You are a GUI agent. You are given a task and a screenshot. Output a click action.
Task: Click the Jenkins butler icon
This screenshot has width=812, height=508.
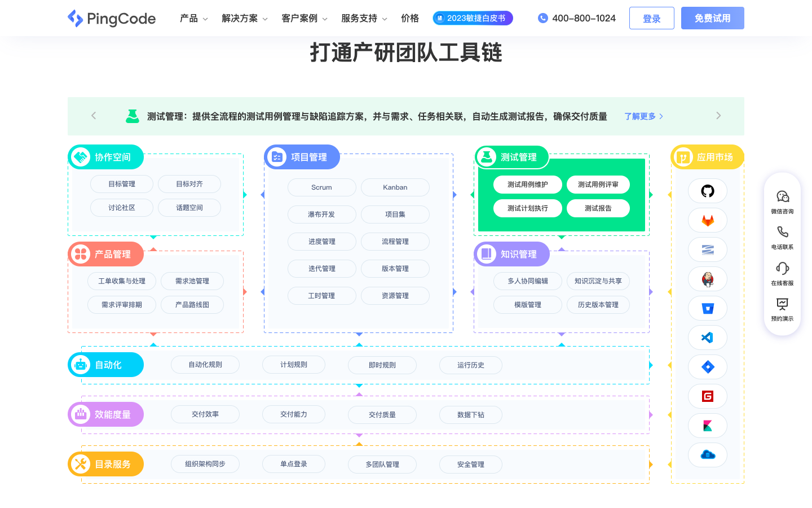point(708,279)
